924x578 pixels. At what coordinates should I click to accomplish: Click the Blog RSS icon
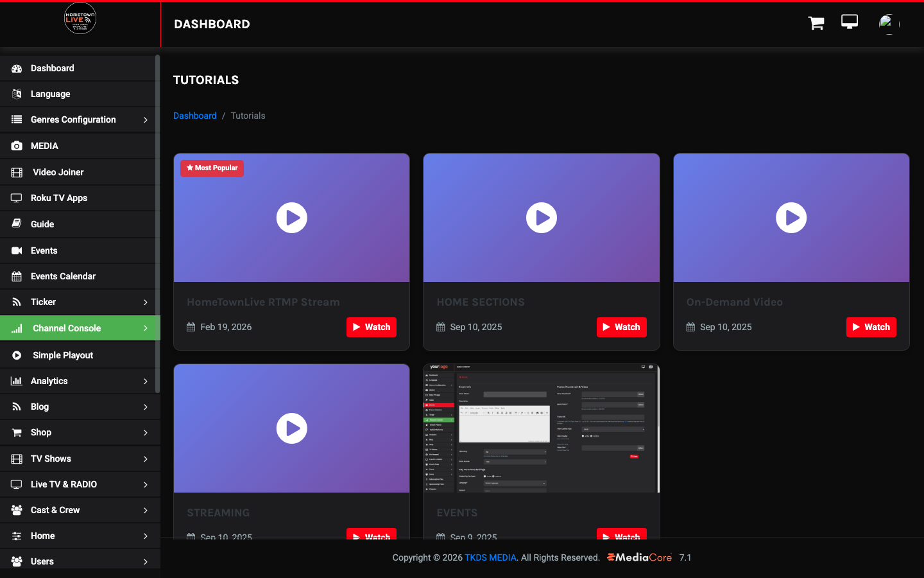(17, 407)
